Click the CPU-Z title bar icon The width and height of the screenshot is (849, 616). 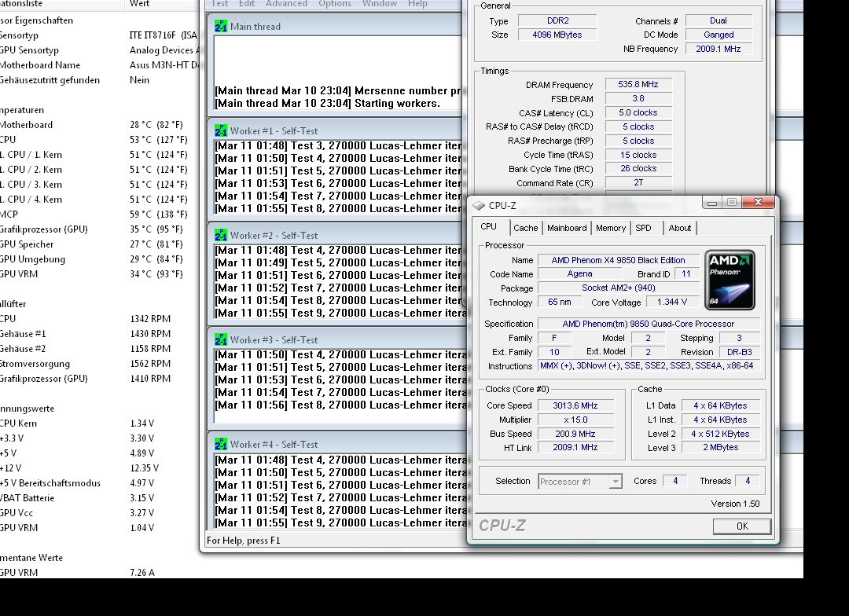(x=479, y=206)
